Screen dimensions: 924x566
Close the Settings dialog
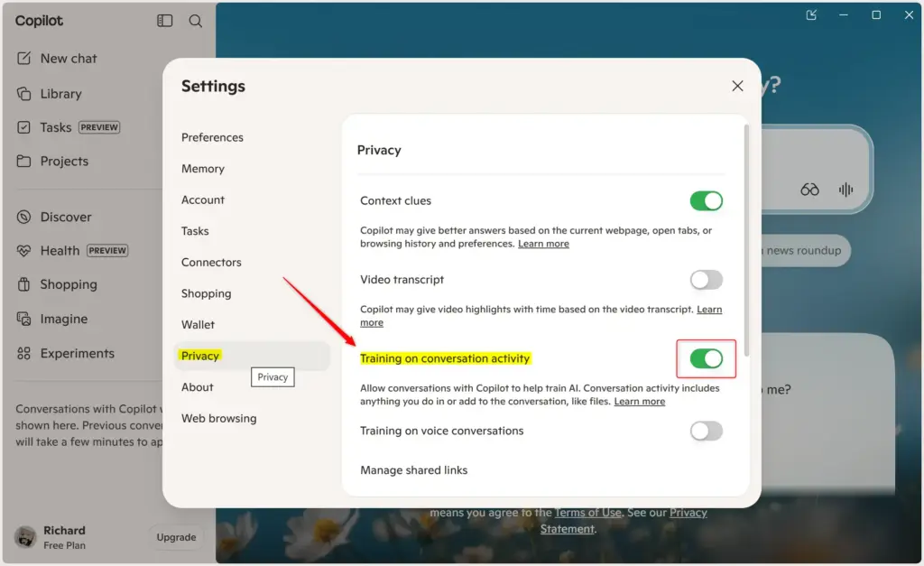[x=737, y=86]
